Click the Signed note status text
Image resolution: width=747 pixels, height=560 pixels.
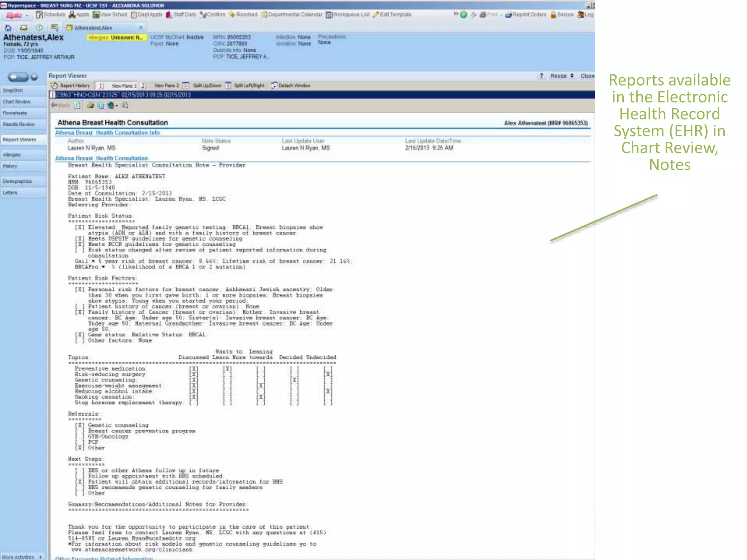point(210,148)
